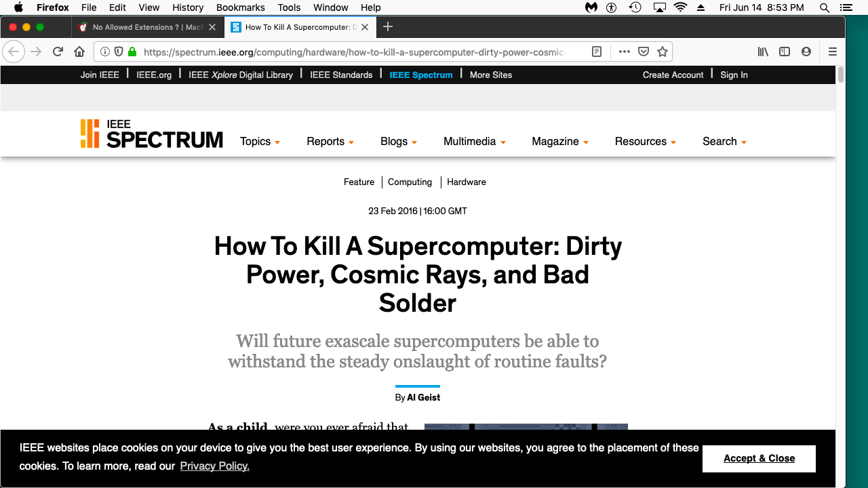This screenshot has width=868, height=488.
Task: Show the green padlock connection details
Action: click(132, 52)
